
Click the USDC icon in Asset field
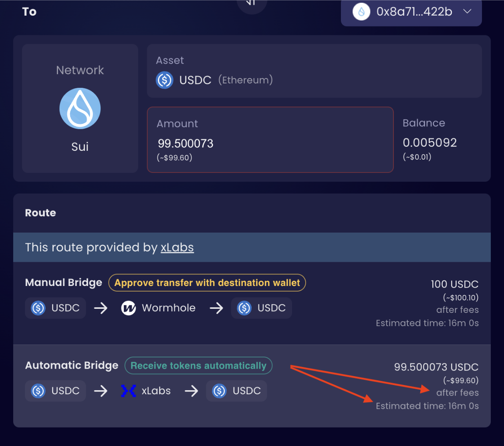(x=164, y=80)
